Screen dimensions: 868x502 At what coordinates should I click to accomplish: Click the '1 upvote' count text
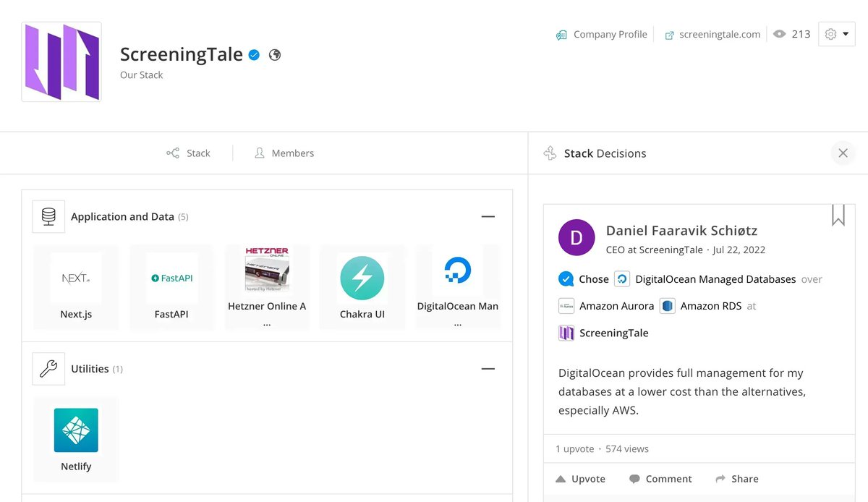coord(574,448)
